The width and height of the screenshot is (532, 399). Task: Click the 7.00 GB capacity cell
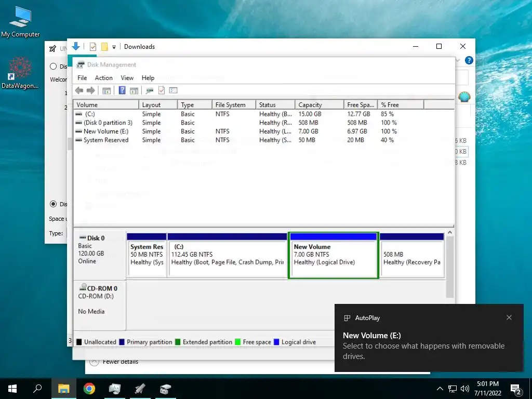pyautogui.click(x=309, y=131)
